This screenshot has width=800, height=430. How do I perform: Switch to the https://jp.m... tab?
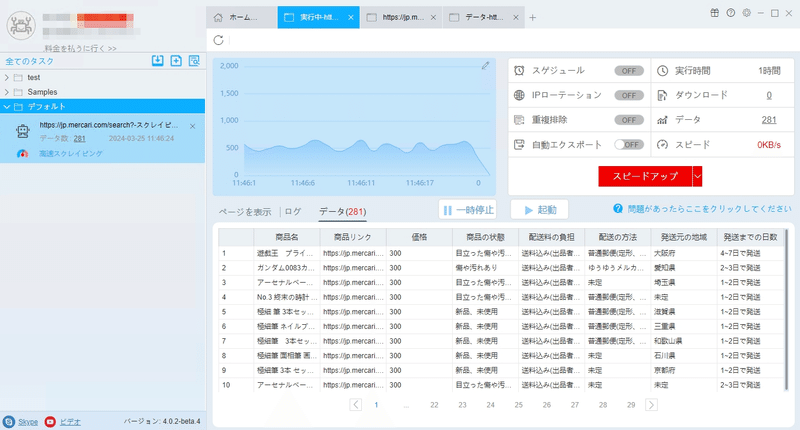401,17
